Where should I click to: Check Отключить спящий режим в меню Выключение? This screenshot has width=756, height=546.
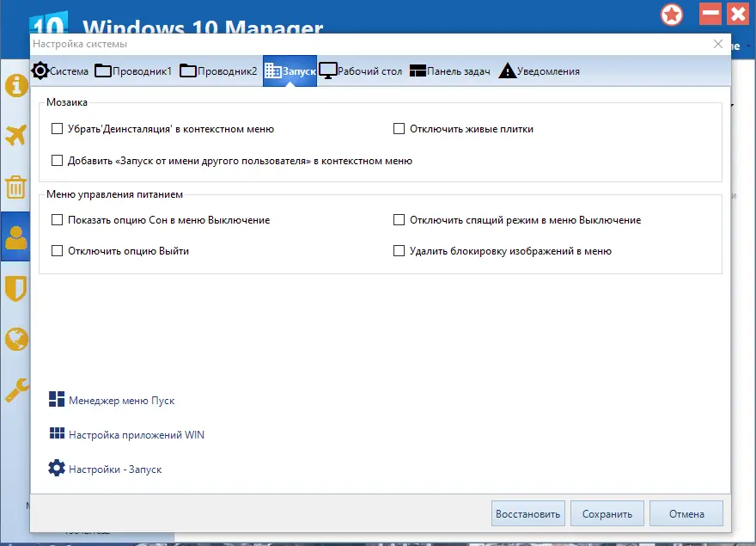click(x=399, y=219)
